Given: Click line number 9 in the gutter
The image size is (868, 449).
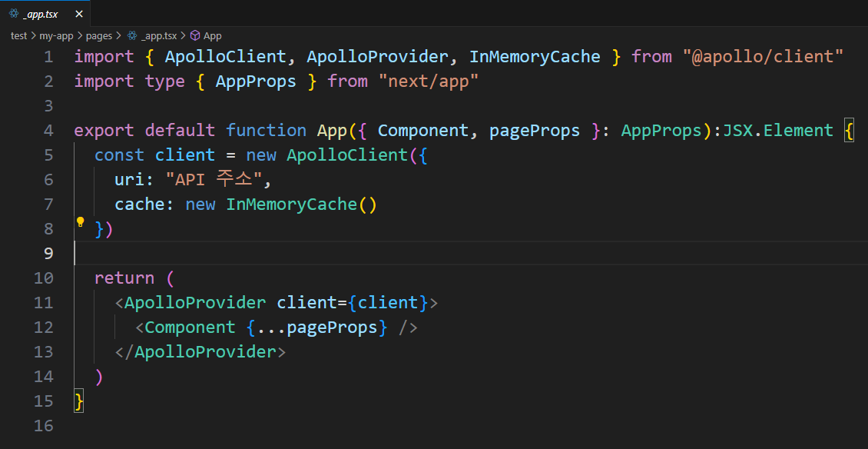Looking at the screenshot, I should point(48,253).
